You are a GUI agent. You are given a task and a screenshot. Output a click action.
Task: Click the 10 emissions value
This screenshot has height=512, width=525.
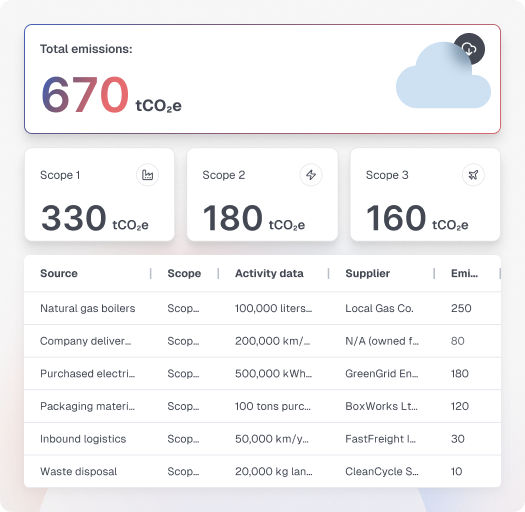(x=456, y=471)
